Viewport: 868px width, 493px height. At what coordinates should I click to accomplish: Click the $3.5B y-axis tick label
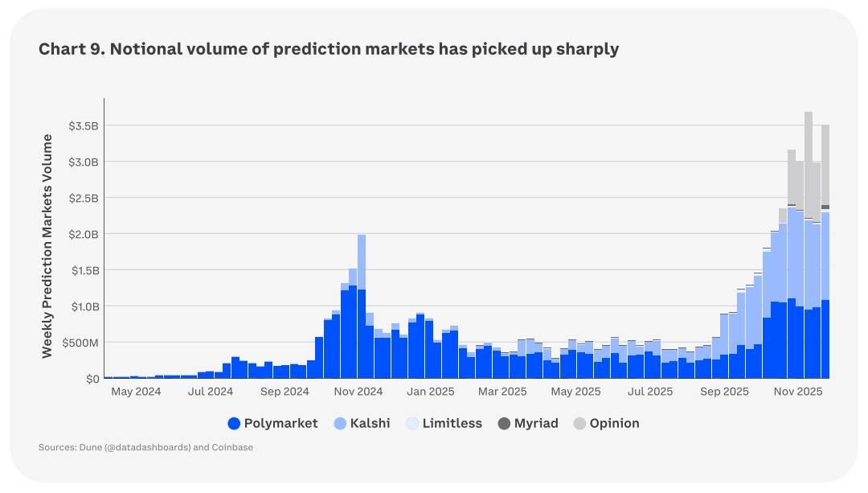click(x=84, y=125)
